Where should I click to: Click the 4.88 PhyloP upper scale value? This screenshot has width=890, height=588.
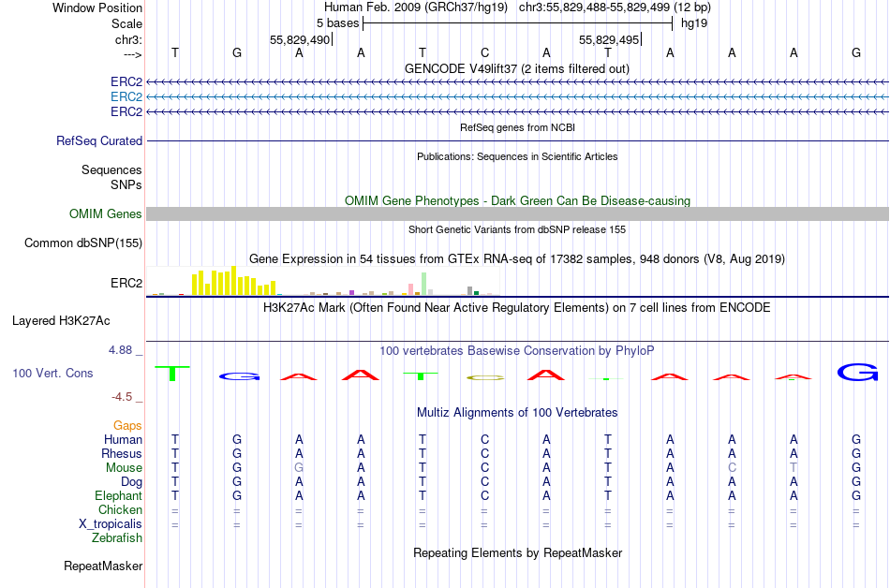[120, 350]
